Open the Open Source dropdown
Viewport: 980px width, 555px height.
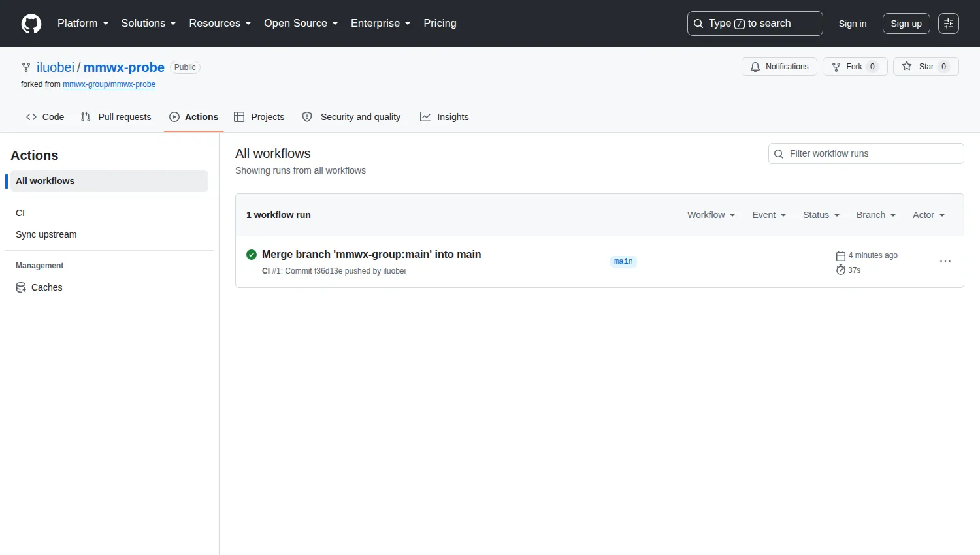(x=301, y=24)
